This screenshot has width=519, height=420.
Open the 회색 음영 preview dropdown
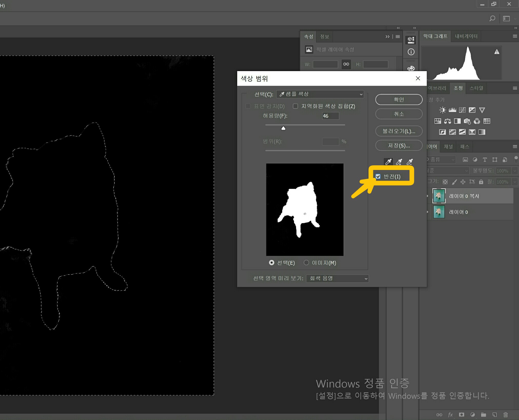(337, 279)
